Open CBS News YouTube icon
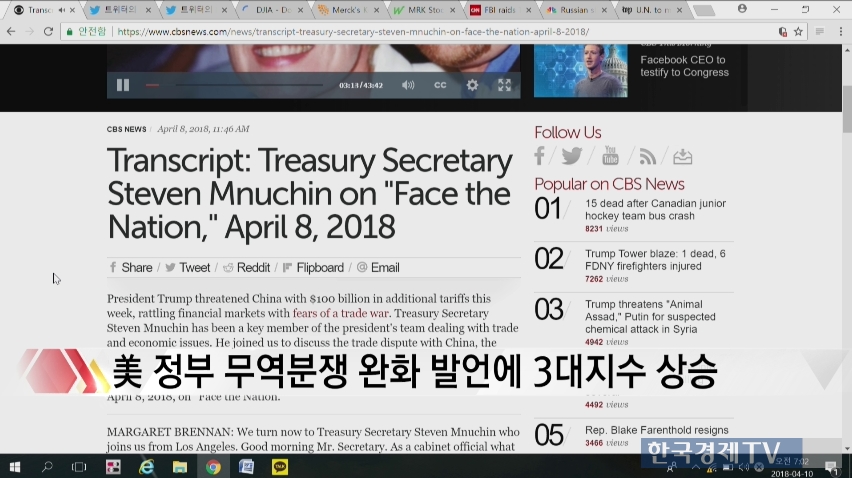852x478 pixels. [609, 156]
